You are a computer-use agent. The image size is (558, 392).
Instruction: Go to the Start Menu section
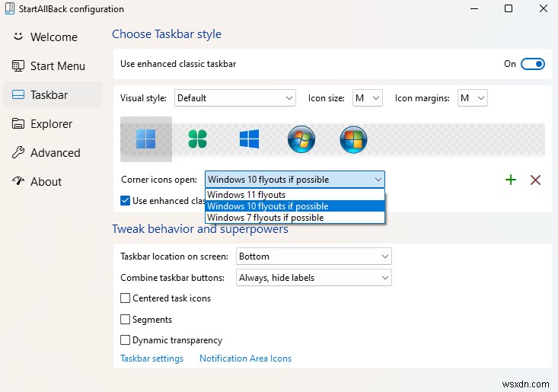click(53, 65)
